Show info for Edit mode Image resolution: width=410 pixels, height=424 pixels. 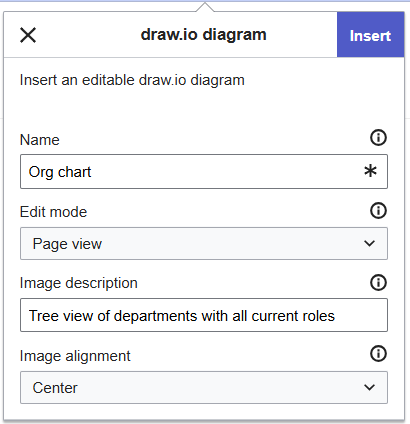(x=378, y=211)
